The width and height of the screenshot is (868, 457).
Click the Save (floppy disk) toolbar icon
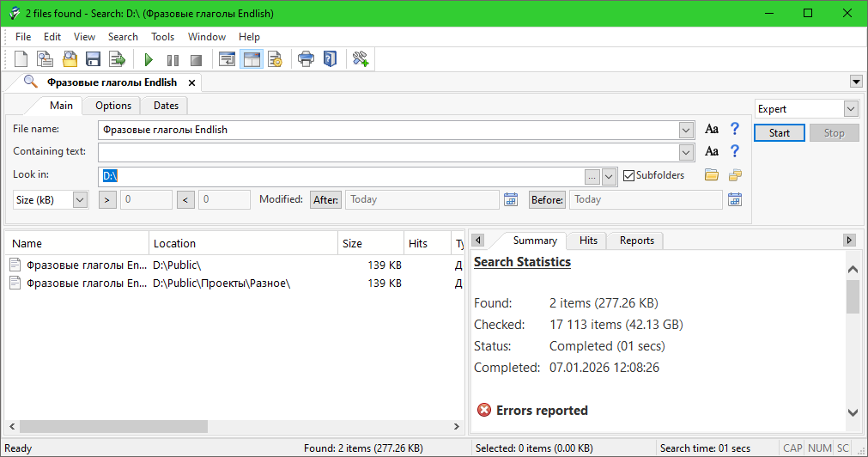tap(93, 59)
